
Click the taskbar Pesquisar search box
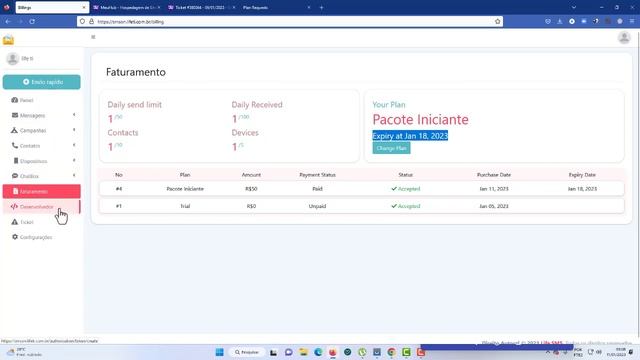click(x=247, y=352)
